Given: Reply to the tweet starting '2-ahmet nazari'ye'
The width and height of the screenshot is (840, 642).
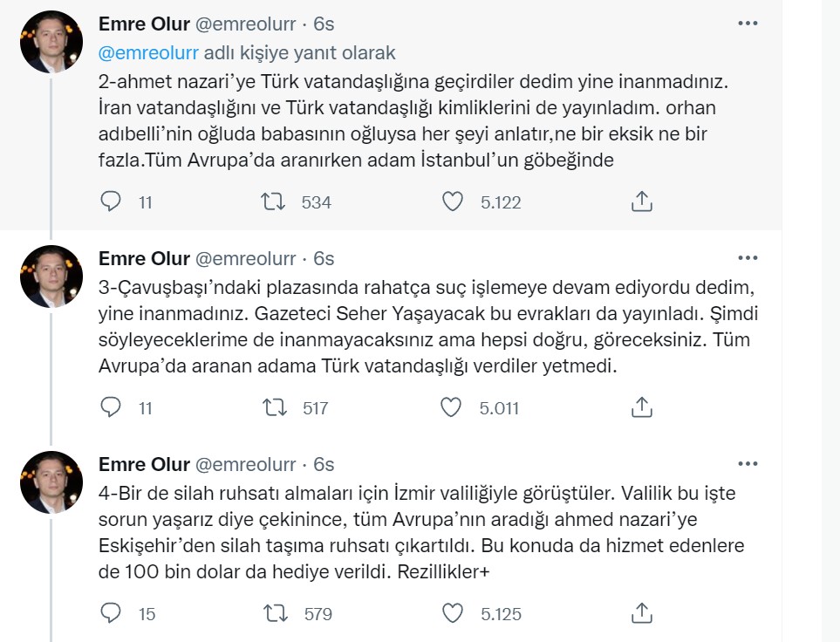Looking at the screenshot, I should coord(111,202).
